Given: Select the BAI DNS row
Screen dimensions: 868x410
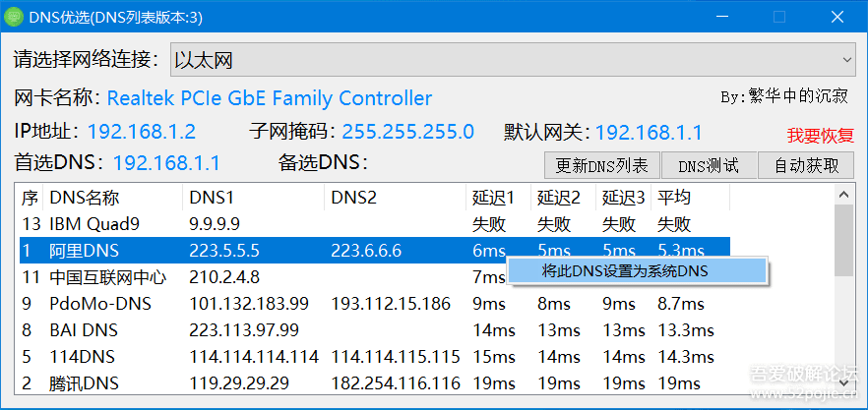Looking at the screenshot, I should tap(375, 330).
